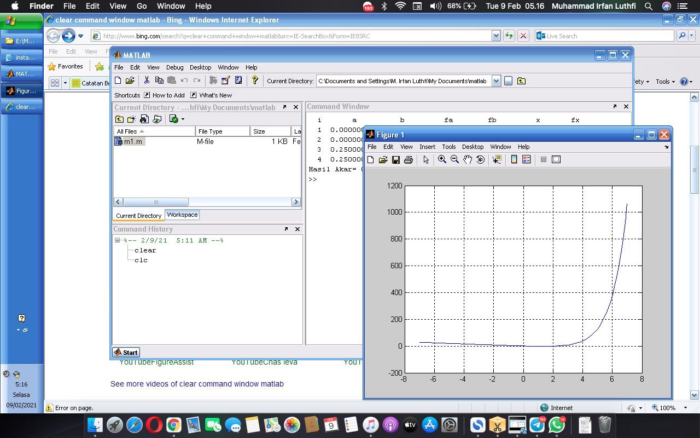Click the clc entry in Command History
Image resolution: width=700 pixels, height=438 pixels.
point(141,260)
